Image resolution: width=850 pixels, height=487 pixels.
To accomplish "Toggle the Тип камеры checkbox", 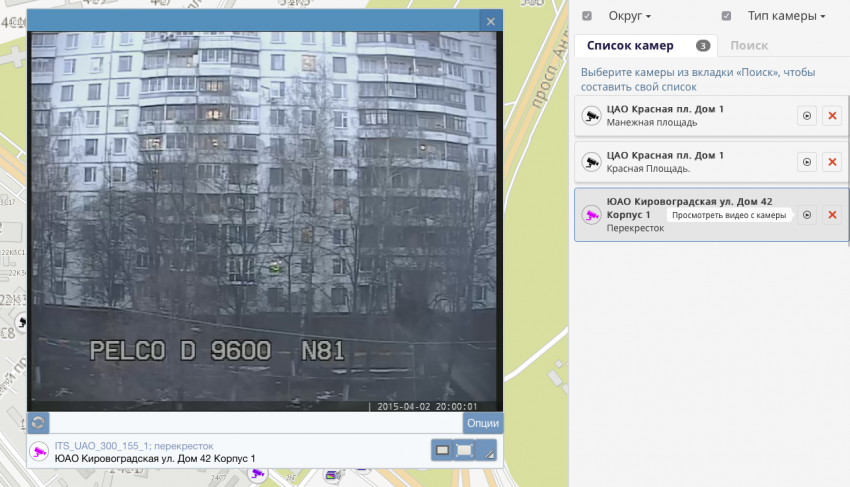I will pyautogui.click(x=726, y=16).
